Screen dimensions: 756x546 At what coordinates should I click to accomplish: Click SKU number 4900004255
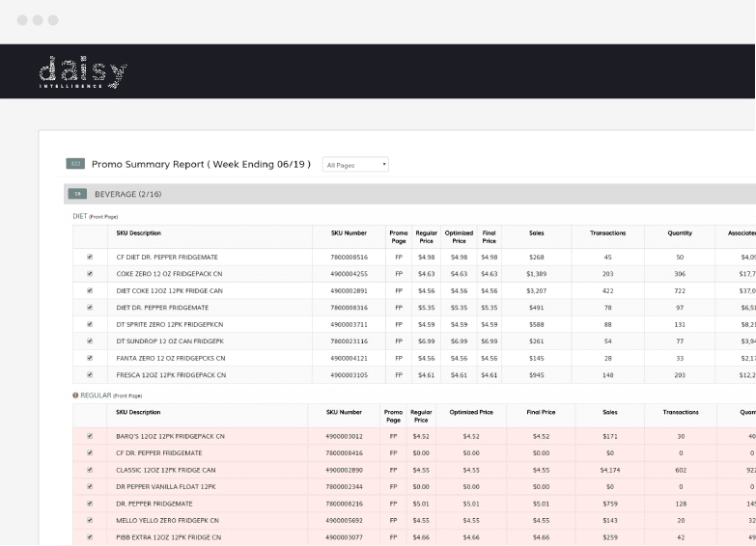350,274
